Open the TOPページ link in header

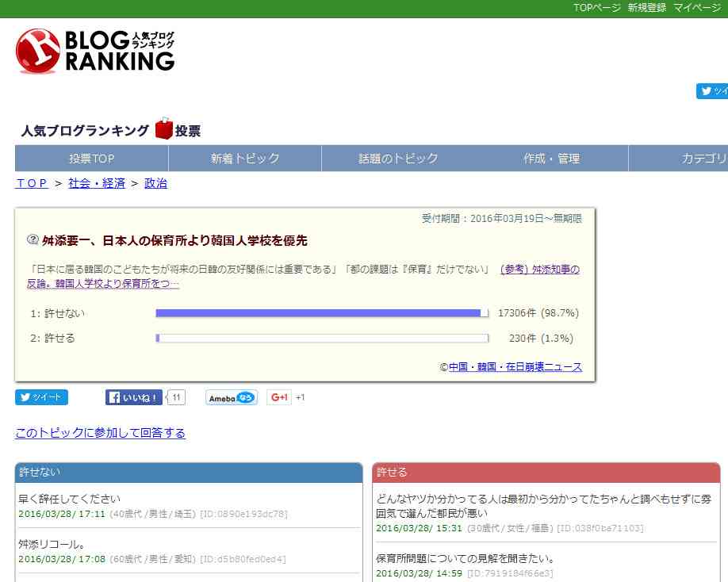pos(596,8)
